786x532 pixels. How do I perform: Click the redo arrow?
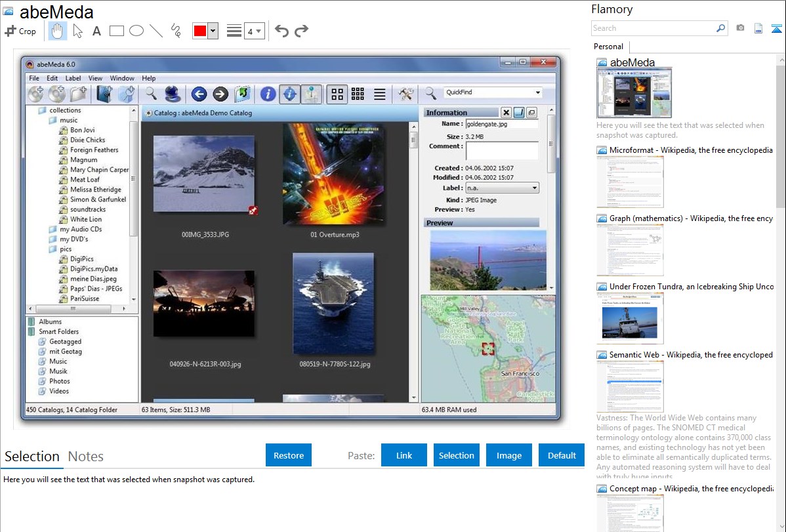[x=301, y=31]
